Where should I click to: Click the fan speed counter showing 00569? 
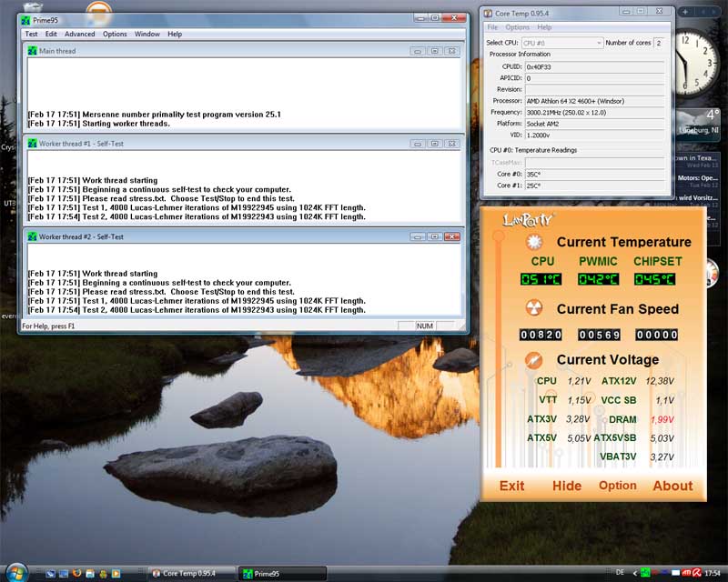[599, 335]
